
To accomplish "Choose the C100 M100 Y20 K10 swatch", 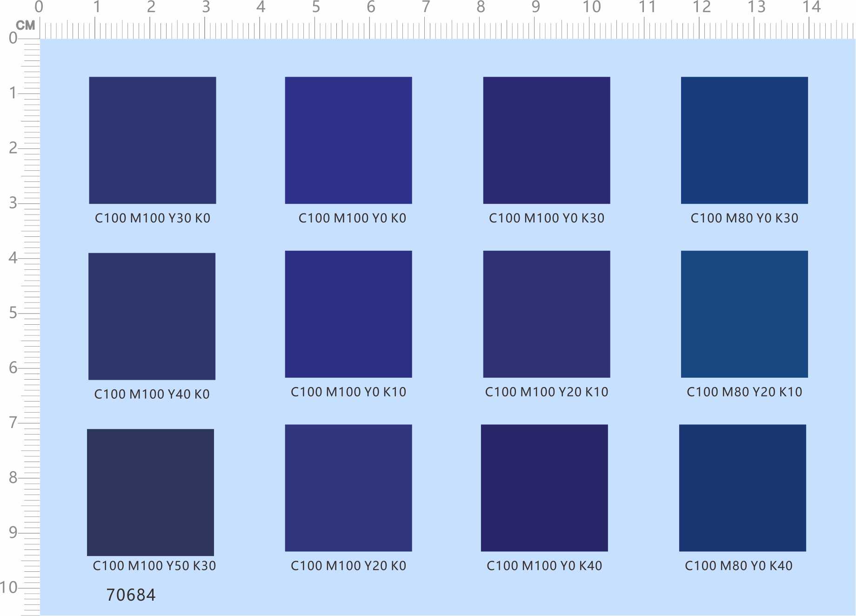I will [547, 314].
